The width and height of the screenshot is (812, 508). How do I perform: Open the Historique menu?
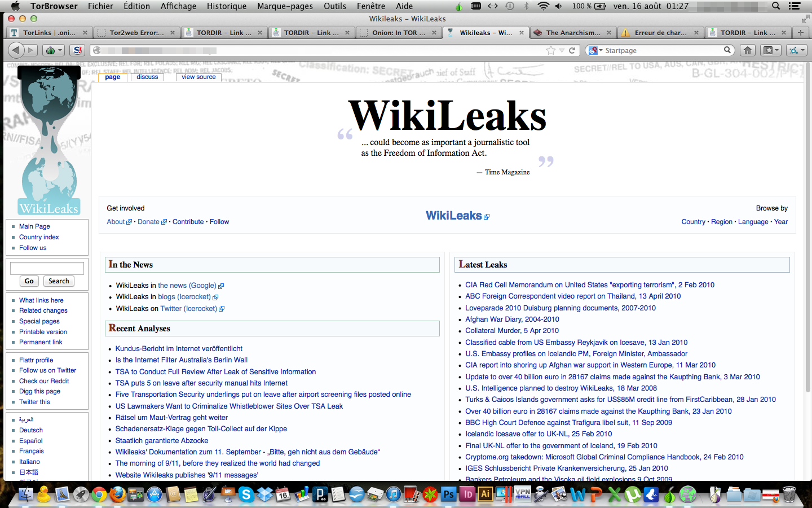coord(227,6)
